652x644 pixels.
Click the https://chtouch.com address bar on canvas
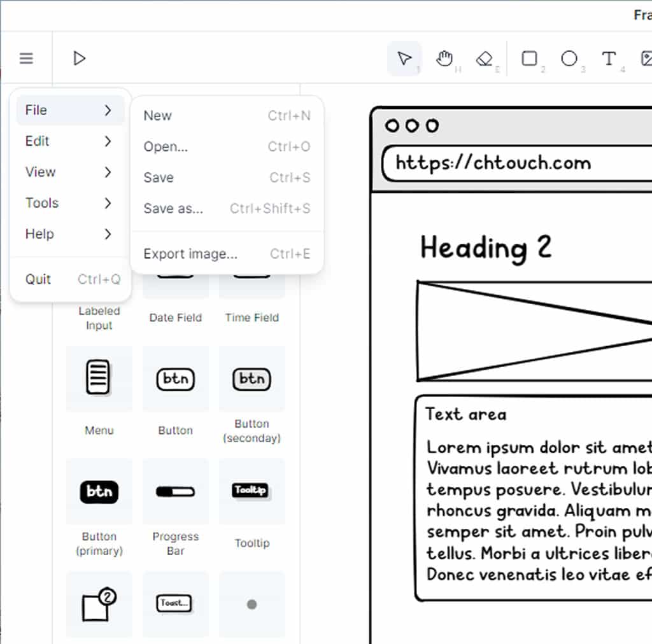(x=517, y=164)
